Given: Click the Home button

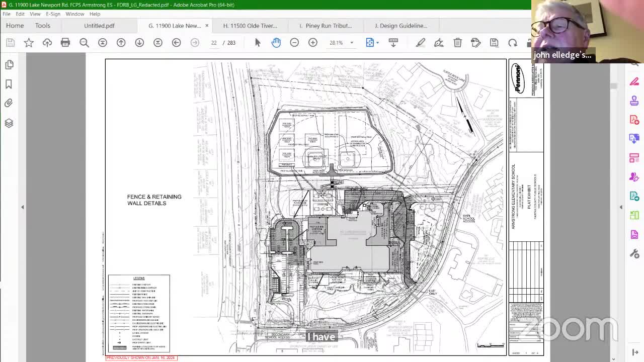Looking at the screenshot, I should (15, 25).
